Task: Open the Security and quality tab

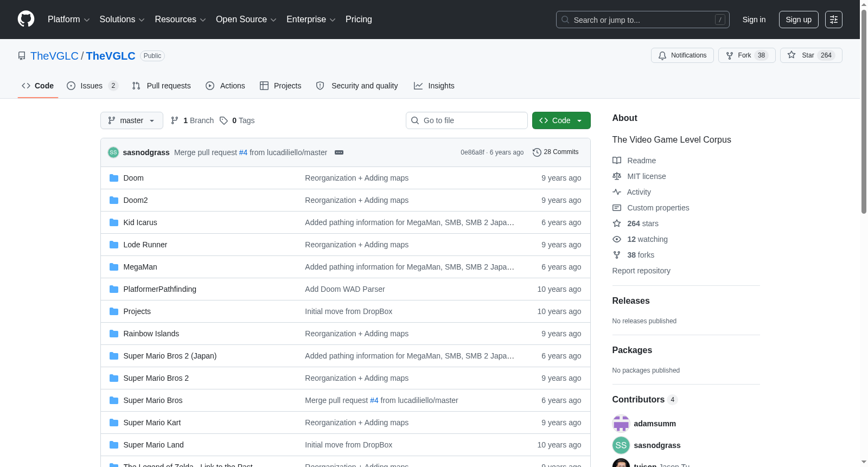Action: pos(357,86)
